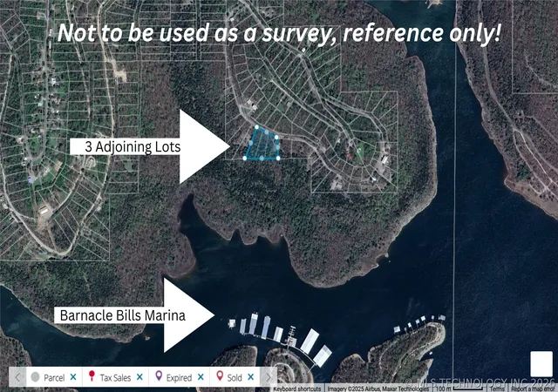This screenshot has width=558, height=392.
Task: Click Report a map error
Action: [532, 389]
